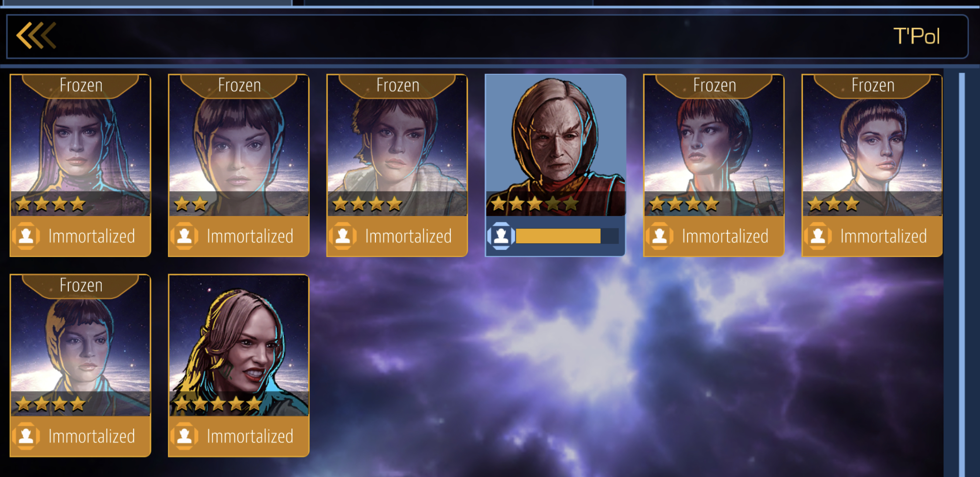Click Immortalized label on three-star card
The width and height of the screenshot is (980, 477).
[x=883, y=236]
